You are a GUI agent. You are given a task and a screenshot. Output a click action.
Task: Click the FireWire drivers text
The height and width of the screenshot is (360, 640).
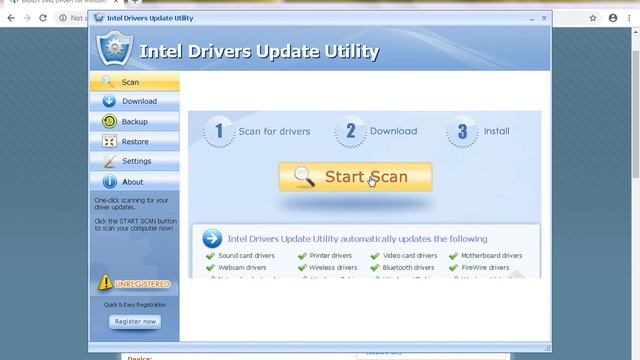click(485, 267)
